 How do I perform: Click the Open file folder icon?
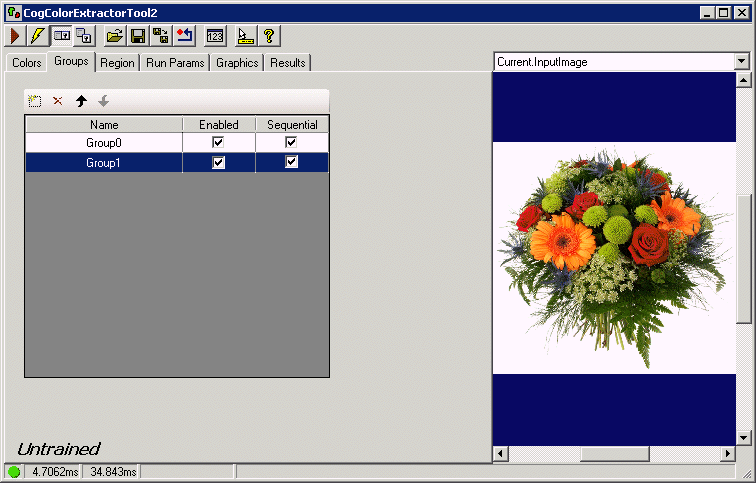coord(115,36)
